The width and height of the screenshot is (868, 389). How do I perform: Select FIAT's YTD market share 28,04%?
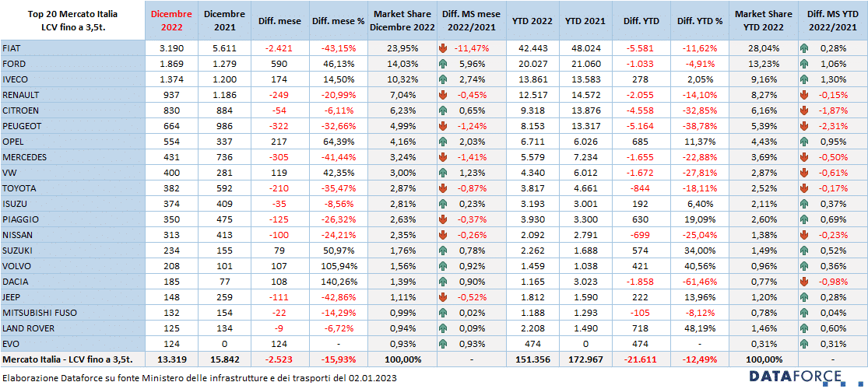pyautogui.click(x=763, y=47)
